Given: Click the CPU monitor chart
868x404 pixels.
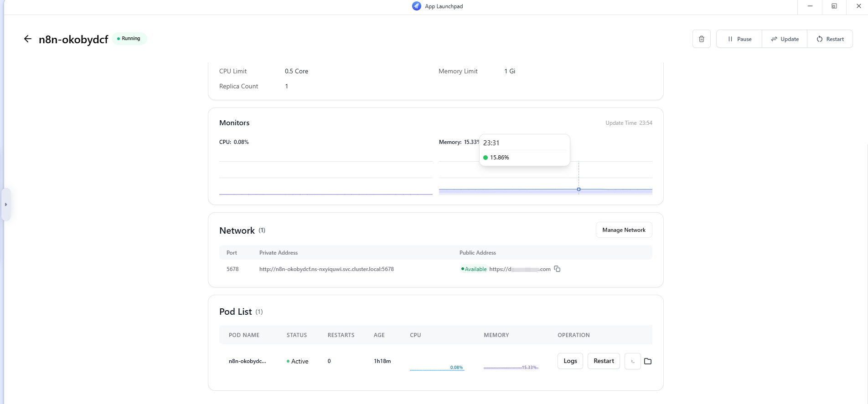Looking at the screenshot, I should click(325, 178).
